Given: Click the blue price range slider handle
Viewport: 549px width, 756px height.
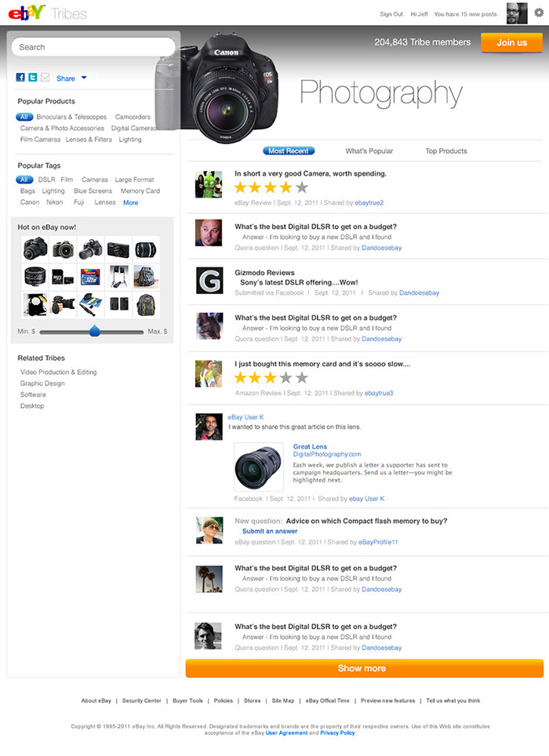Looking at the screenshot, I should (x=95, y=330).
